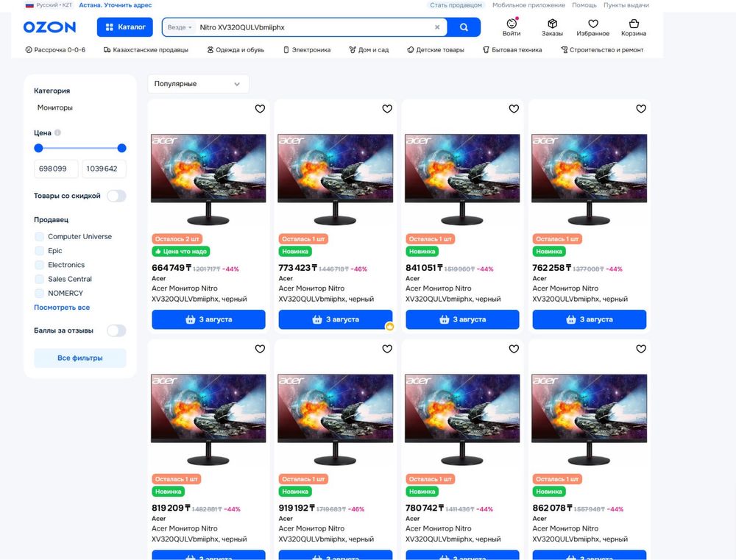Open Бытовая техника category
The height and width of the screenshot is (560, 736).
[512, 50]
